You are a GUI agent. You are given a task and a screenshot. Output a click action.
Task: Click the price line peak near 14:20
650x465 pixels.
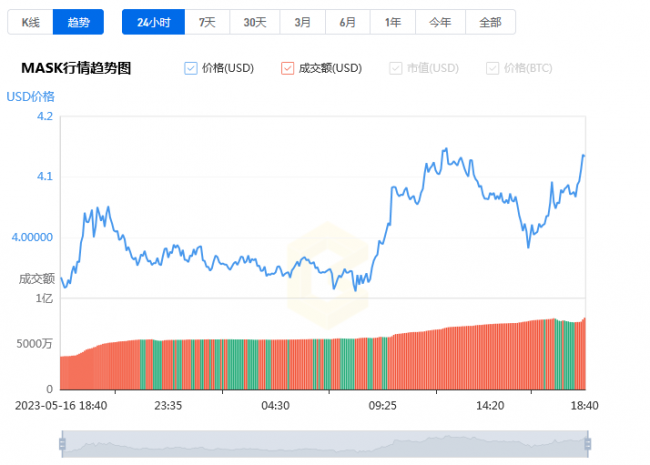tap(446, 148)
